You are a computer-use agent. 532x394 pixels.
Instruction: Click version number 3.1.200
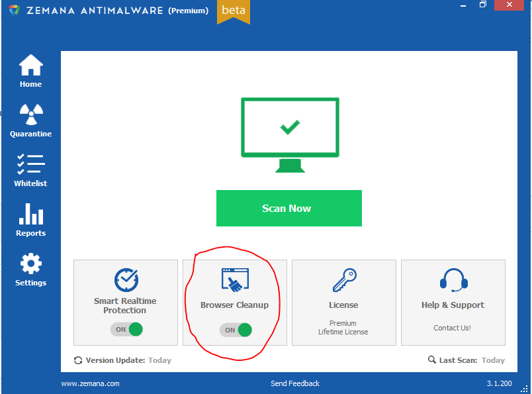click(x=499, y=383)
